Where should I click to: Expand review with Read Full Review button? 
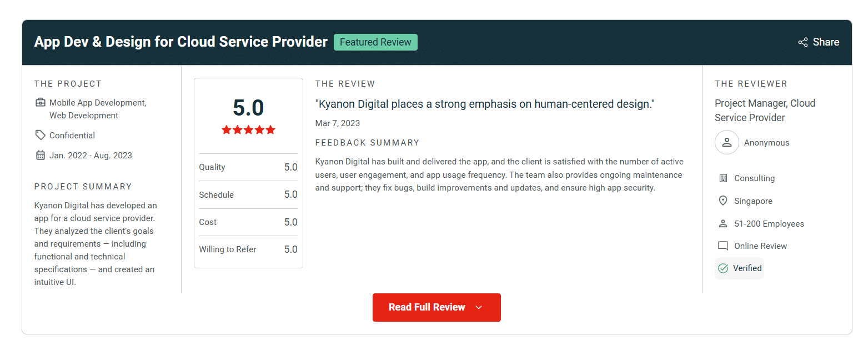click(436, 307)
